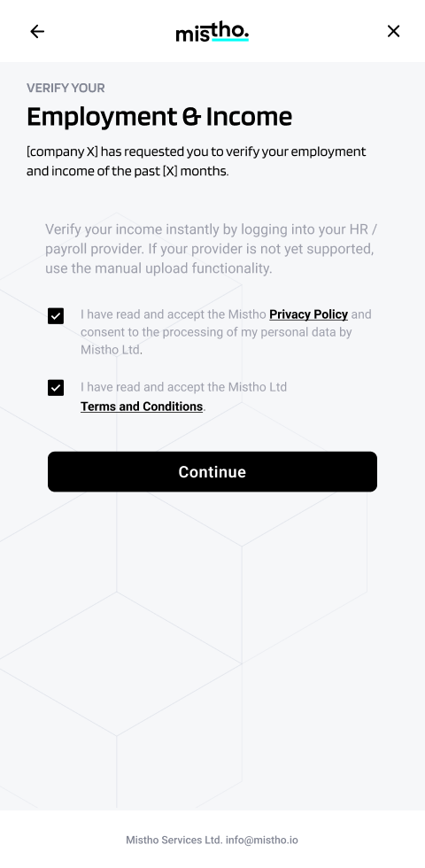This screenshot has height=868, width=425.
Task: Click the company X request description paragraph
Action: 197,161
